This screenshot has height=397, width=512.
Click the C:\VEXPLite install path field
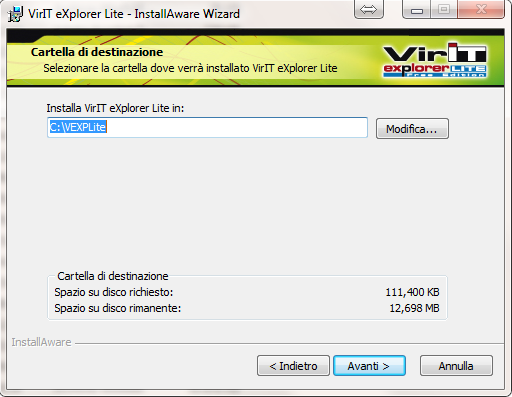[x=207, y=127]
